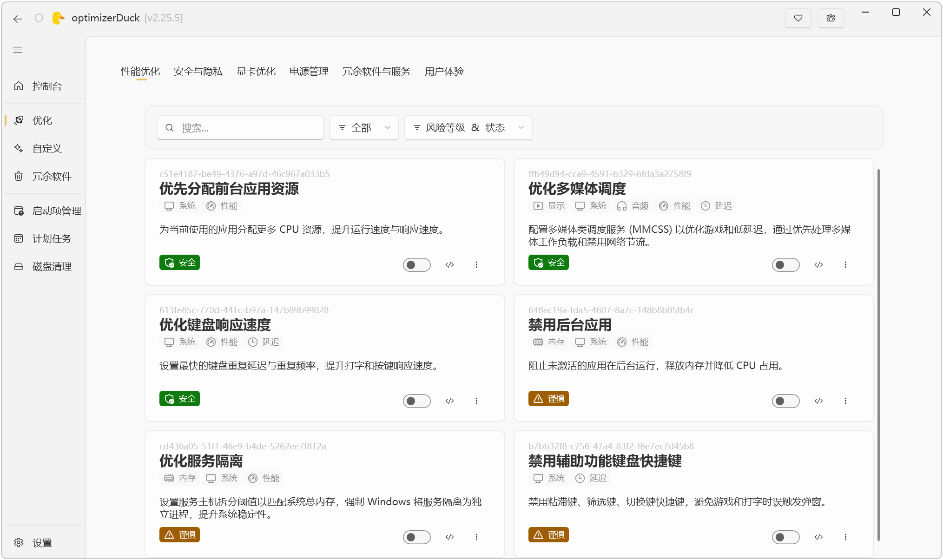Open 启动项管理 in the sidebar
The width and height of the screenshot is (943, 560).
coord(44,211)
